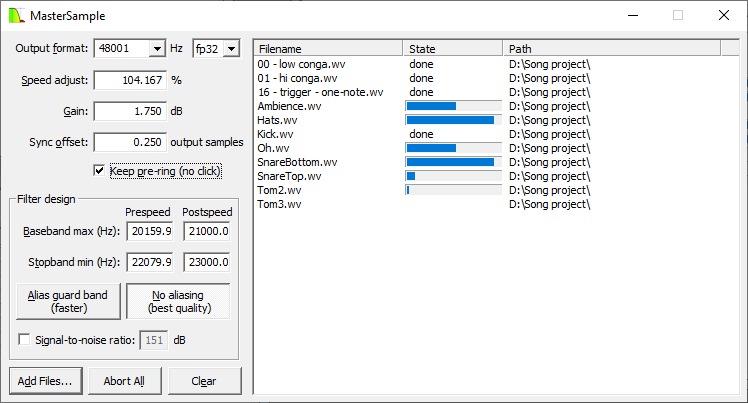The height and width of the screenshot is (403, 748).
Task: Click the Prespeed Stopband min field
Action: (150, 262)
